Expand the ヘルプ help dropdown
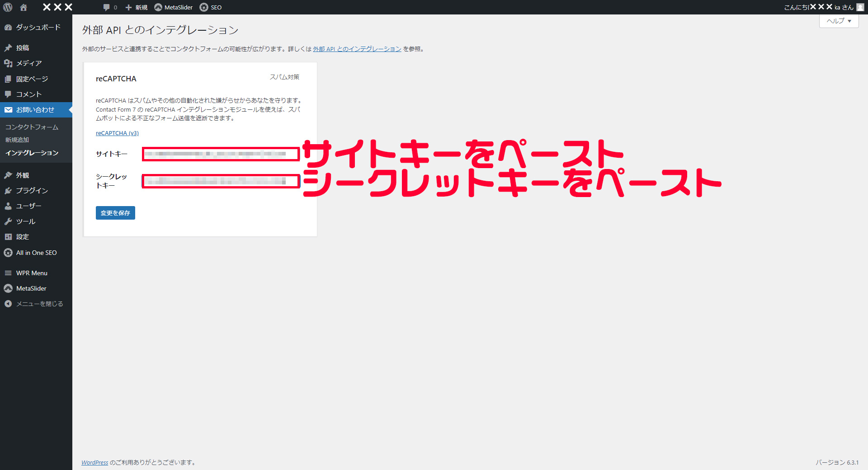868x470 pixels. pos(839,21)
